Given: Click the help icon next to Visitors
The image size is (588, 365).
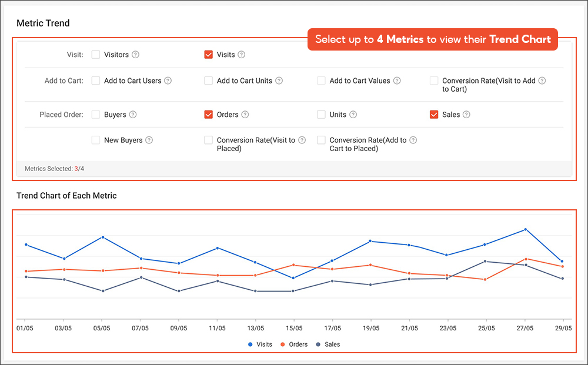Looking at the screenshot, I should click(135, 55).
